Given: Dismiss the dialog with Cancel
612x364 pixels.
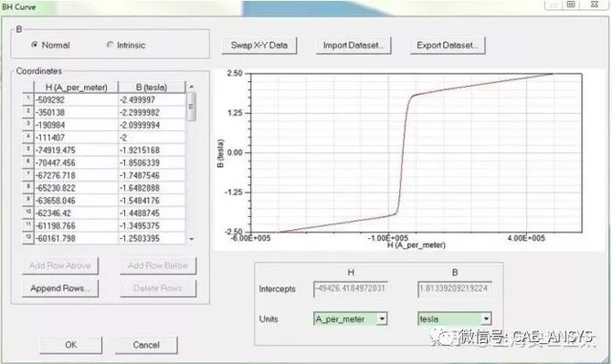Looking at the screenshot, I should (146, 345).
